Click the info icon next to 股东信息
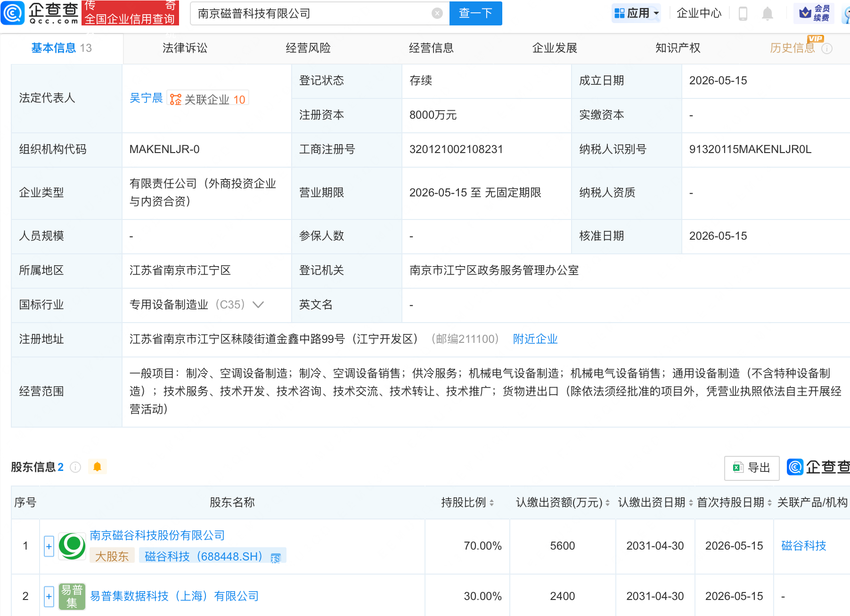850x616 pixels. (75, 467)
